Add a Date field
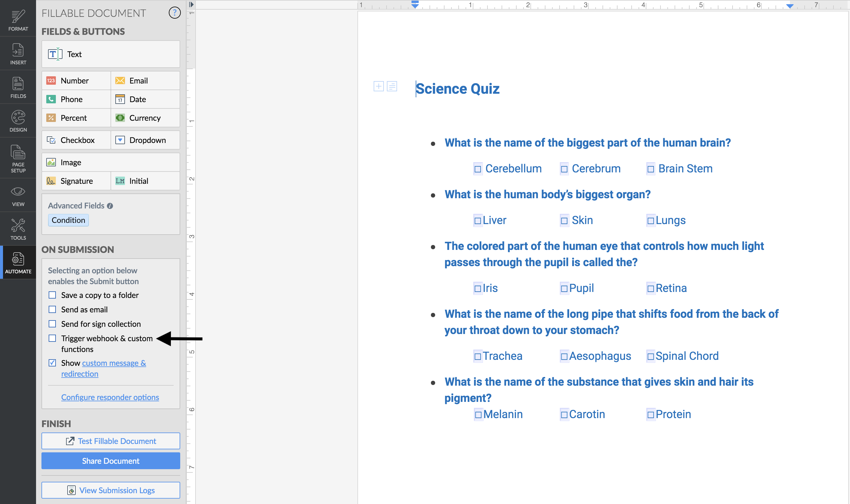This screenshot has width=850, height=504. 145,99
